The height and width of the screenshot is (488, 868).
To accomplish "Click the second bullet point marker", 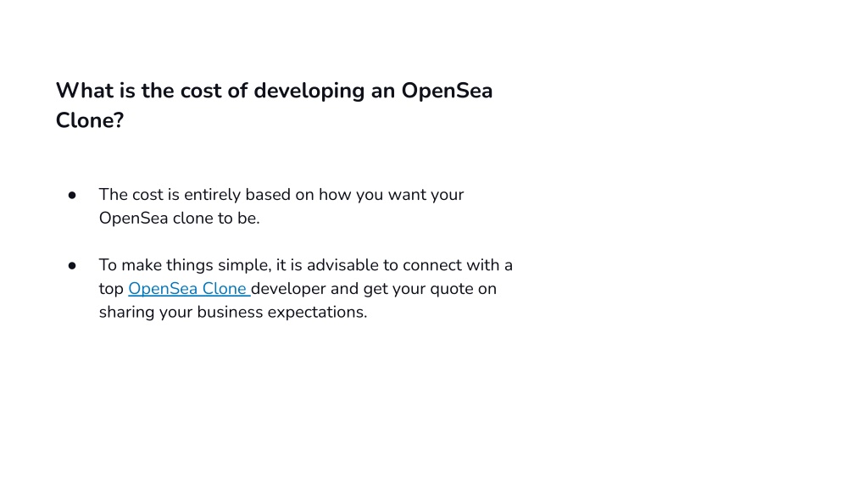I will (72, 265).
